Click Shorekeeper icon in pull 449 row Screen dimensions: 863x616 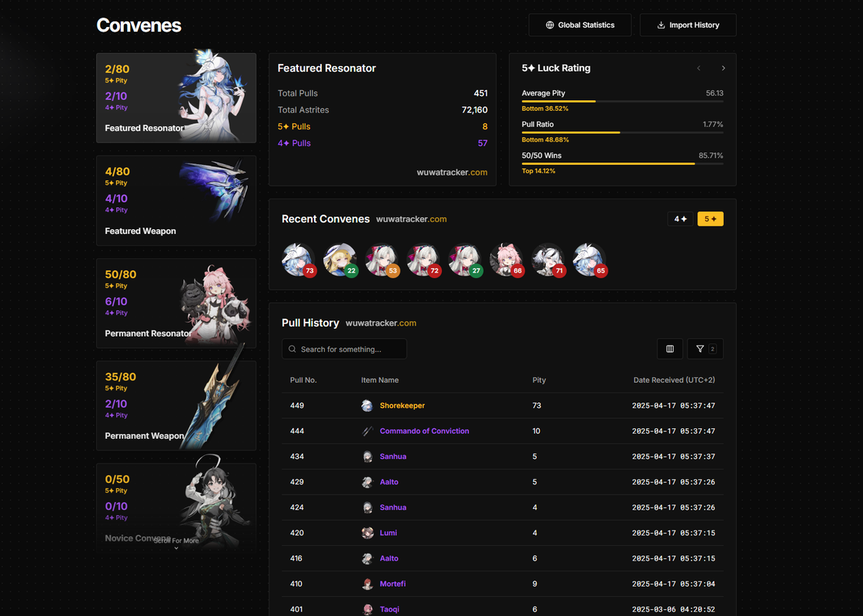coord(367,406)
